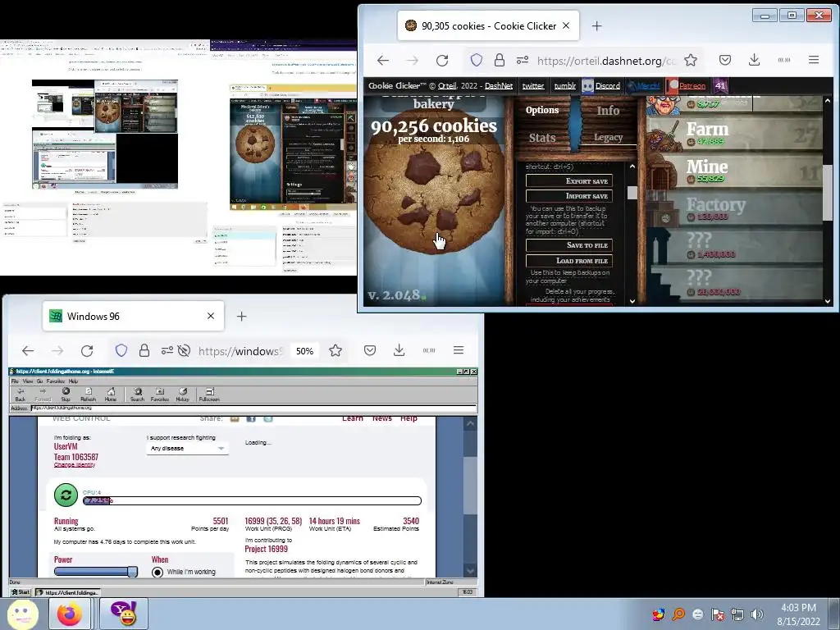Select the Factory building in the store
This screenshot has width=840, height=630.
734,209
